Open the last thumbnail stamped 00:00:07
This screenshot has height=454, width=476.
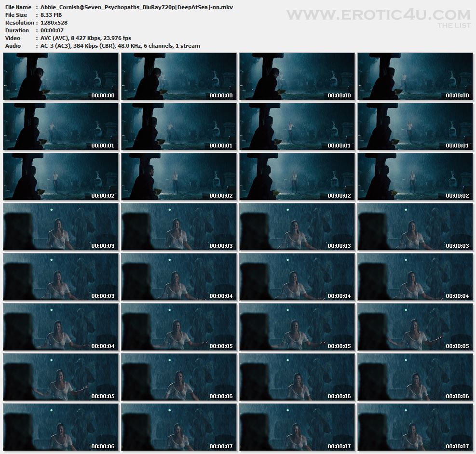point(415,427)
